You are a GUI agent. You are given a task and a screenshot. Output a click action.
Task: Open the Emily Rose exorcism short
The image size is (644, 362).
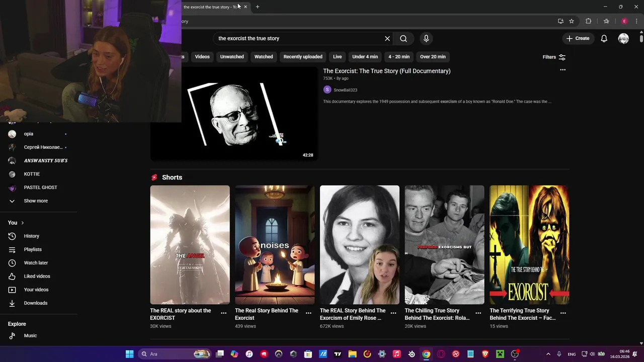(360, 245)
